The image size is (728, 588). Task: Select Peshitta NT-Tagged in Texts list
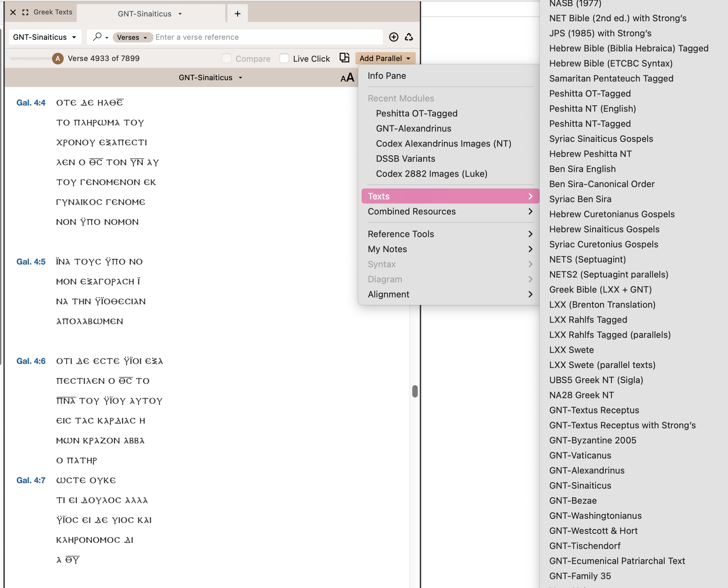pyautogui.click(x=590, y=124)
